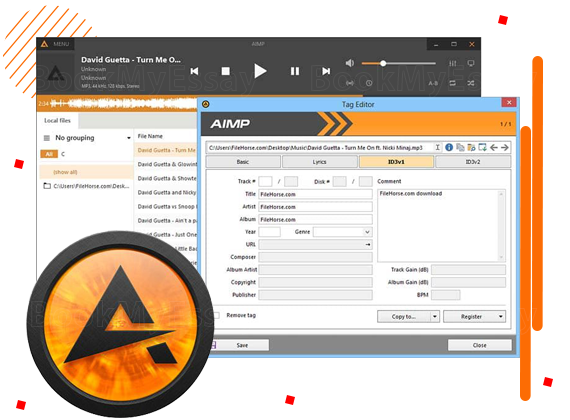Select David Guetta - Turn Me track row
The height and width of the screenshot is (420, 570).
(x=166, y=150)
